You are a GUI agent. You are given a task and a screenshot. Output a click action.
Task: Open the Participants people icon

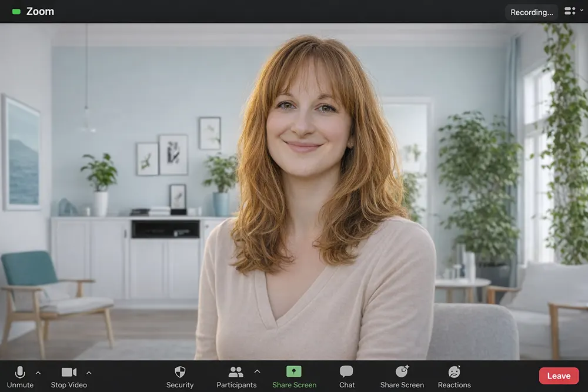click(x=236, y=372)
